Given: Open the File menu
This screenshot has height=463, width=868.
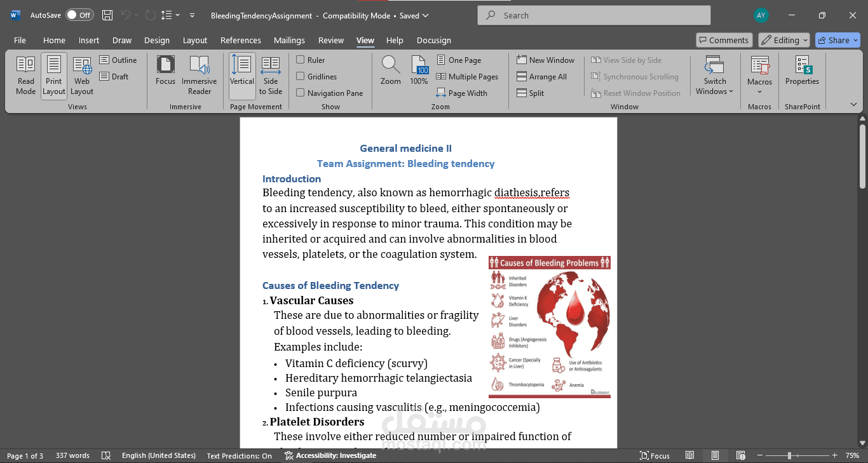Looking at the screenshot, I should [x=20, y=40].
